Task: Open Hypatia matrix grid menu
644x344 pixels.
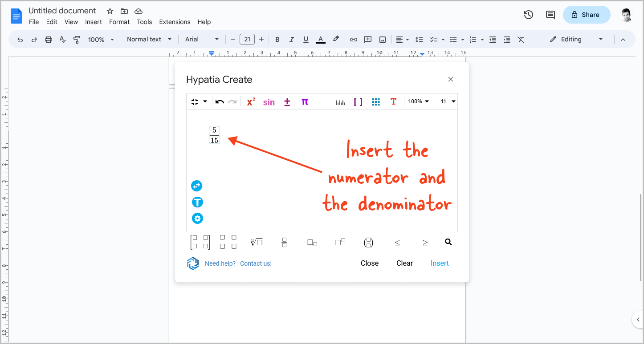Action: (x=376, y=102)
